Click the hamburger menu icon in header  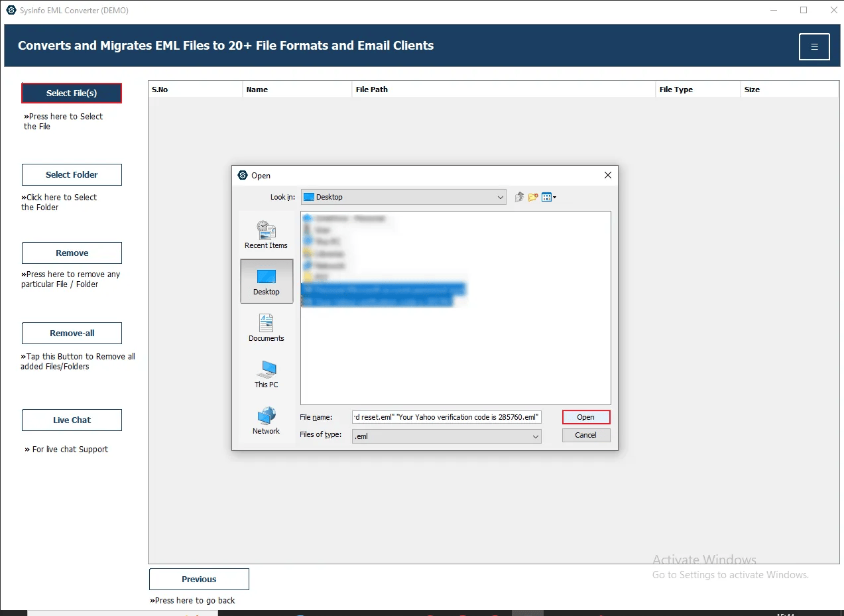[x=814, y=46]
